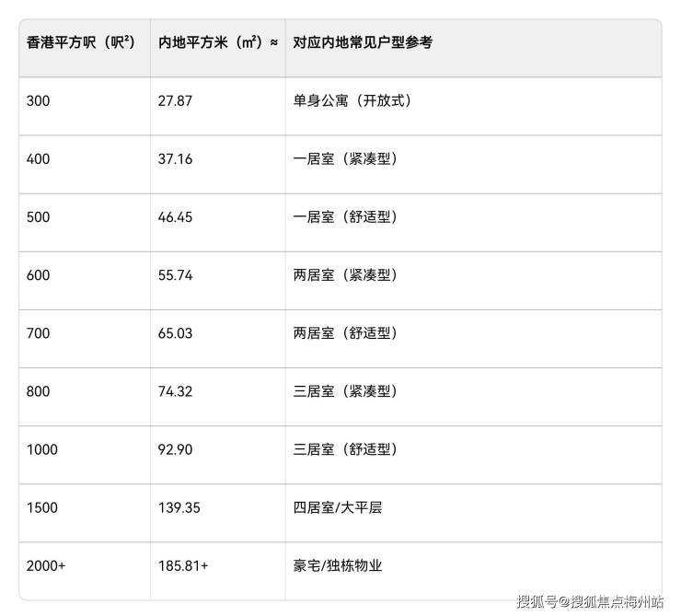Image resolution: width=681 pixels, height=616 pixels.
Task: Click the 四居室/大平层 cell
Action: 337,506
